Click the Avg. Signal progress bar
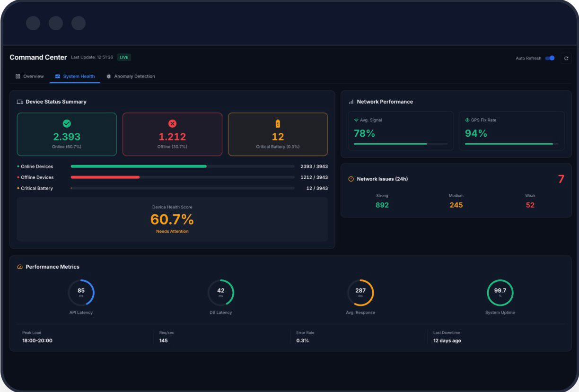This screenshot has width=579, height=392. point(400,144)
